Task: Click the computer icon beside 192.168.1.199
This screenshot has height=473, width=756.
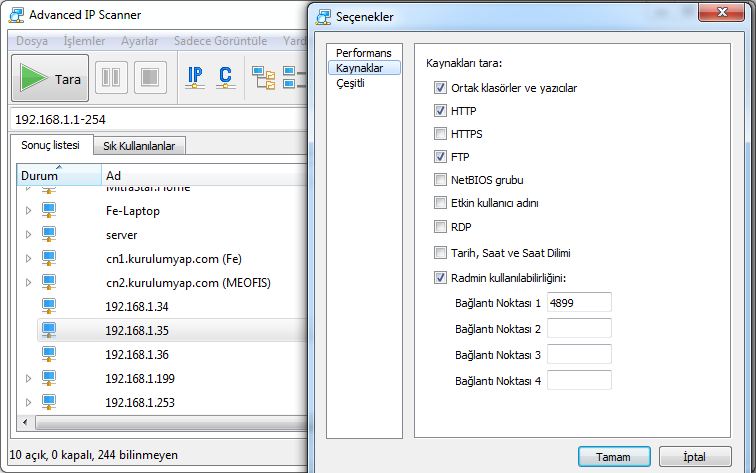Action: point(49,378)
